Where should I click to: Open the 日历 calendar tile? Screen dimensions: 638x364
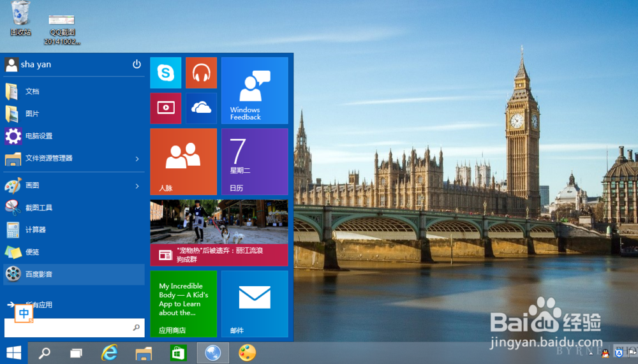click(x=255, y=161)
